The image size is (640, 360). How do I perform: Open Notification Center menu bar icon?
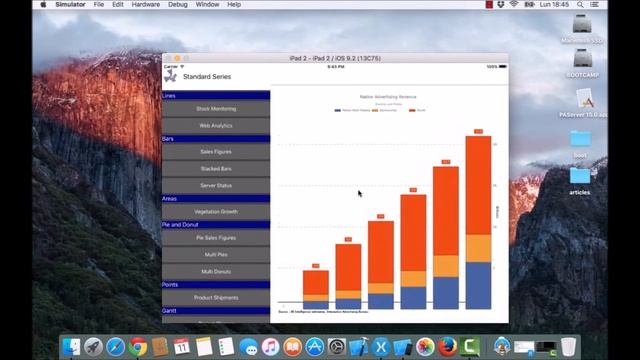[594, 4]
